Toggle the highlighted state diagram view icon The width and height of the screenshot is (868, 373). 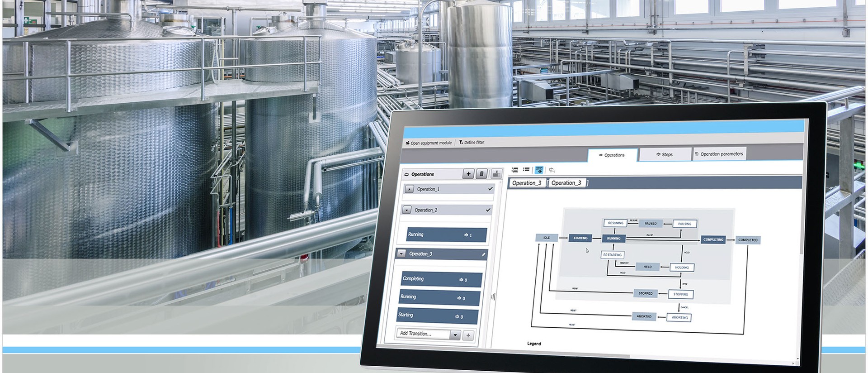tap(539, 170)
